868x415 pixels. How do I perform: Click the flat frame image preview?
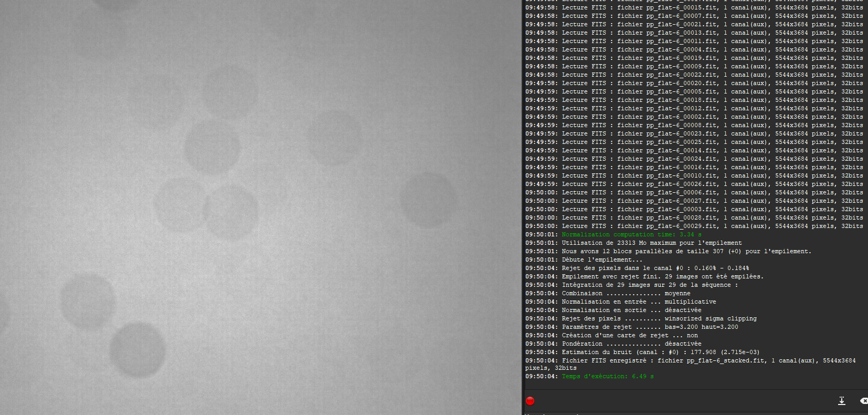261,207
